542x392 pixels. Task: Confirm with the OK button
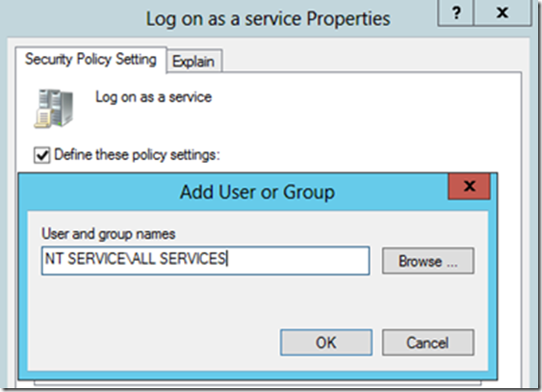326,343
